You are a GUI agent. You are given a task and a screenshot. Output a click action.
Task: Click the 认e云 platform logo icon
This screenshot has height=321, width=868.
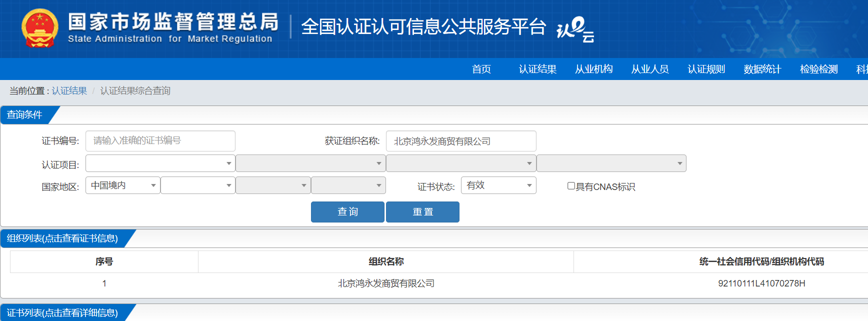[x=575, y=29]
